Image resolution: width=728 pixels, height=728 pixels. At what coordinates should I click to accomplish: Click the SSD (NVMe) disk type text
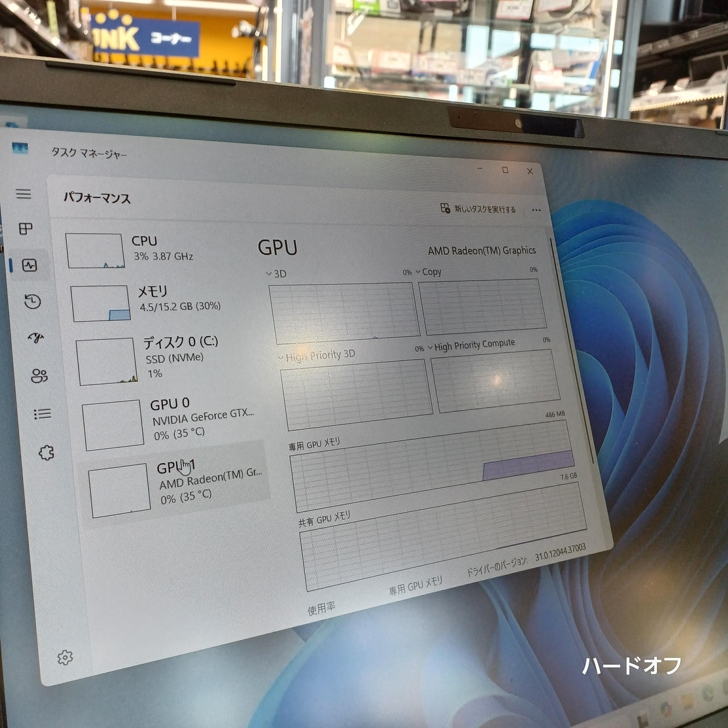[175, 358]
